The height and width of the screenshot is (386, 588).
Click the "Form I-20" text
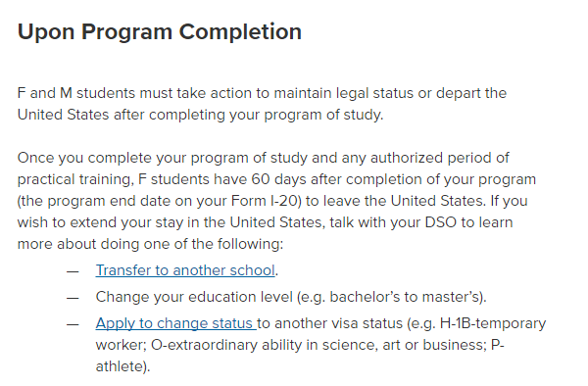[267, 201]
